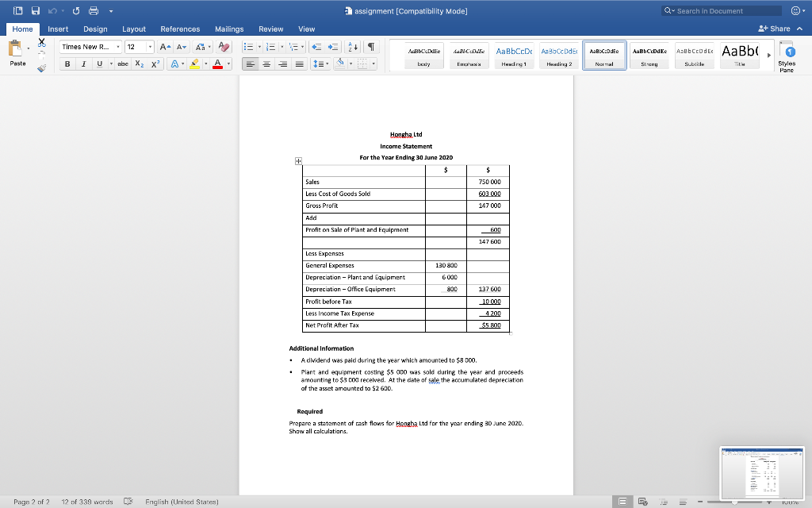Viewport: 812px width, 508px height.
Task: Open bullets list dropdown arrow
Action: pos(259,47)
